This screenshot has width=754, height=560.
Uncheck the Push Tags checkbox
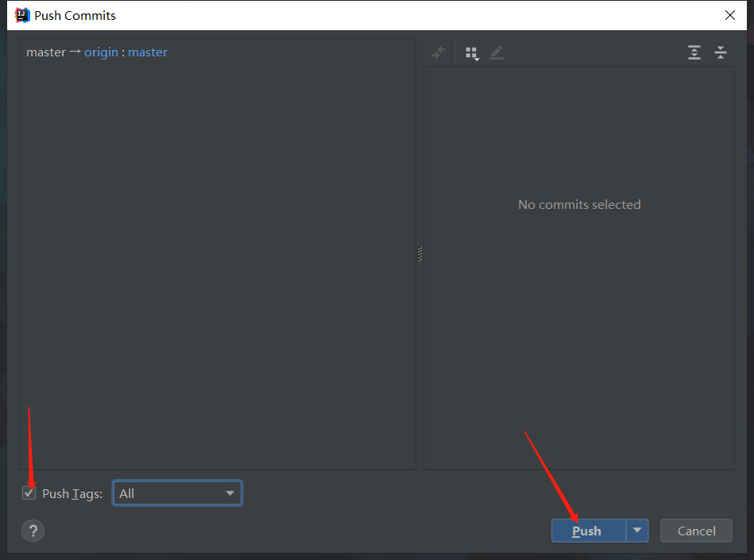[x=29, y=493]
